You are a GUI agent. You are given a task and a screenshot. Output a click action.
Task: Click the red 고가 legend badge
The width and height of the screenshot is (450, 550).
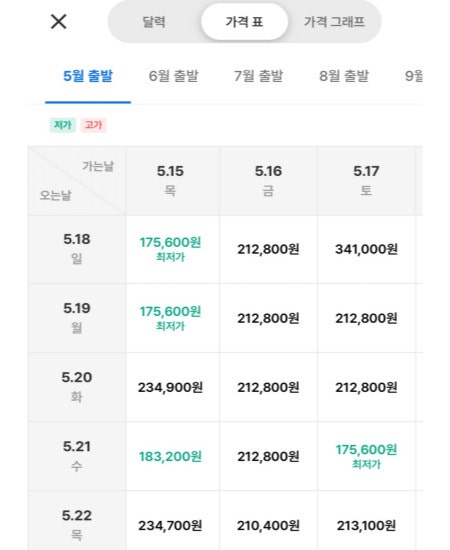(93, 125)
